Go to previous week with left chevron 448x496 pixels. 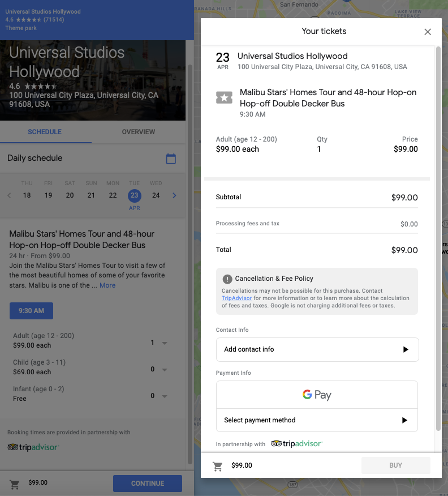[x=9, y=195]
